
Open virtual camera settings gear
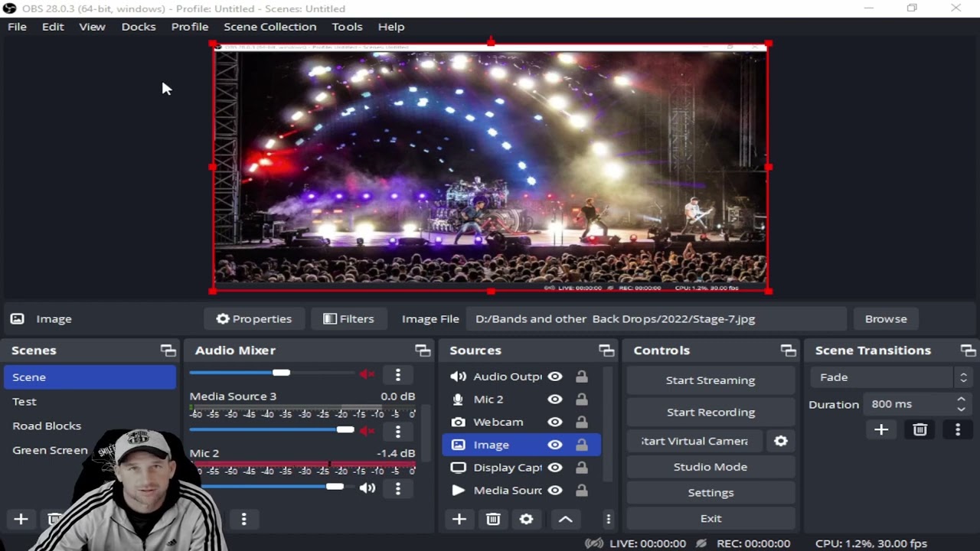[x=780, y=441]
